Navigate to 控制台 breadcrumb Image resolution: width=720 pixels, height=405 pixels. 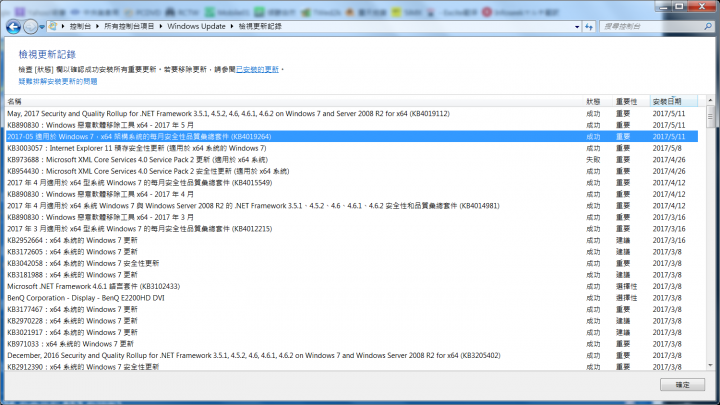80,27
